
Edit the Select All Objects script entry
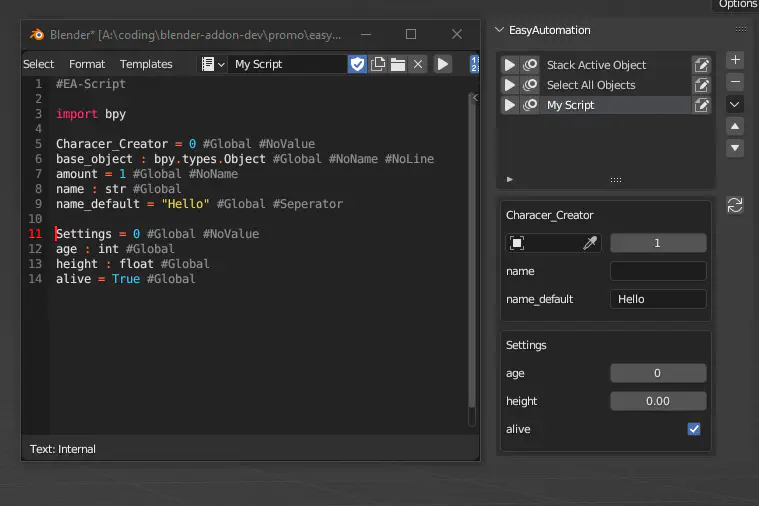point(702,85)
